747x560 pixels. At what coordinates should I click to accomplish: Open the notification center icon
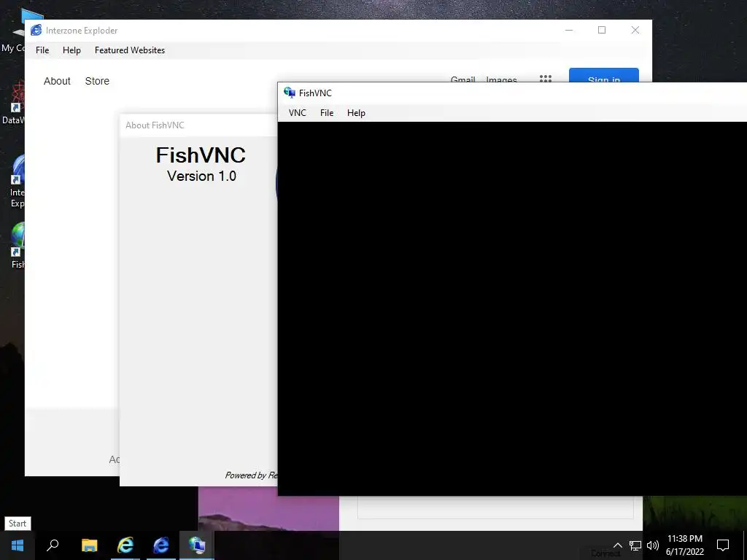(x=723, y=545)
